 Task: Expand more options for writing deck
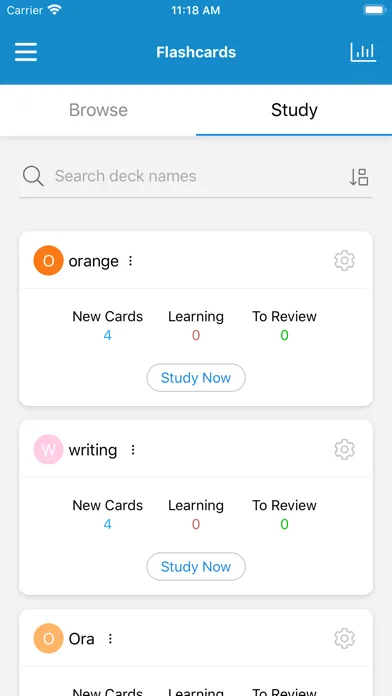(x=133, y=450)
